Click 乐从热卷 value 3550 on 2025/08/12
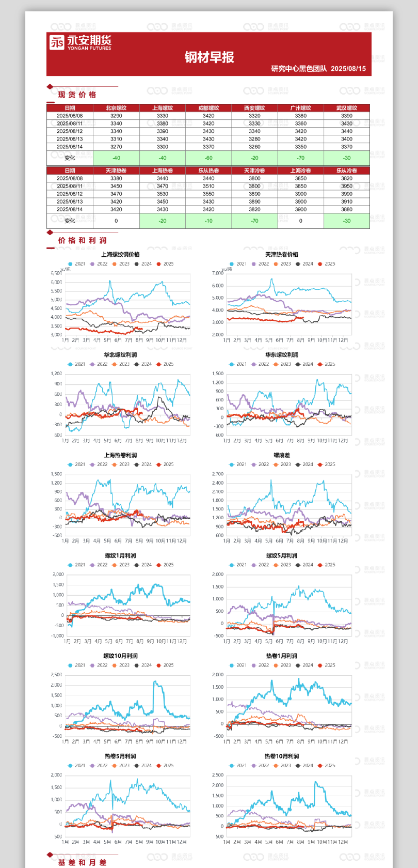The width and height of the screenshot is (418, 868). pyautogui.click(x=208, y=194)
